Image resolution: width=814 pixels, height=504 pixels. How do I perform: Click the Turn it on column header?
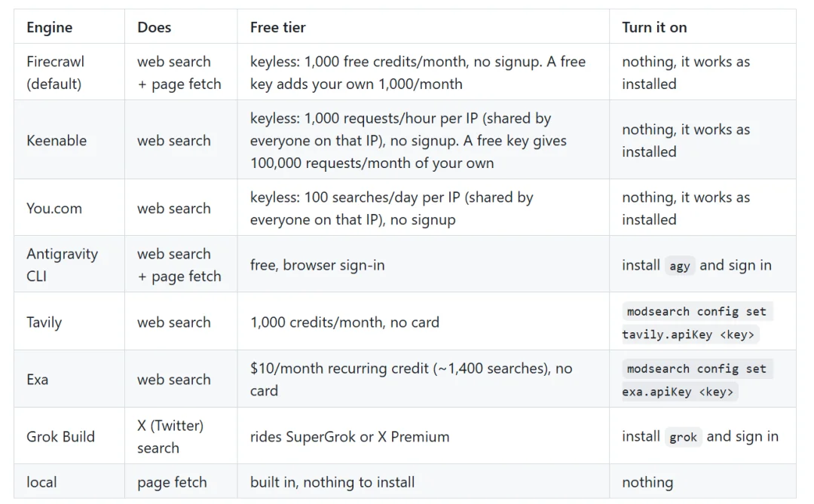[x=654, y=27]
